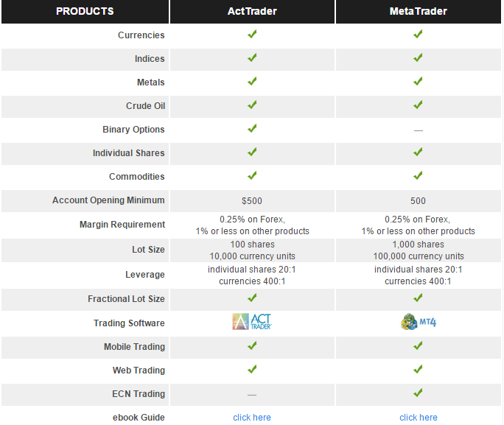
Task: Click MetaTrader checkmark in Mobile Trading row
Action: point(418,345)
